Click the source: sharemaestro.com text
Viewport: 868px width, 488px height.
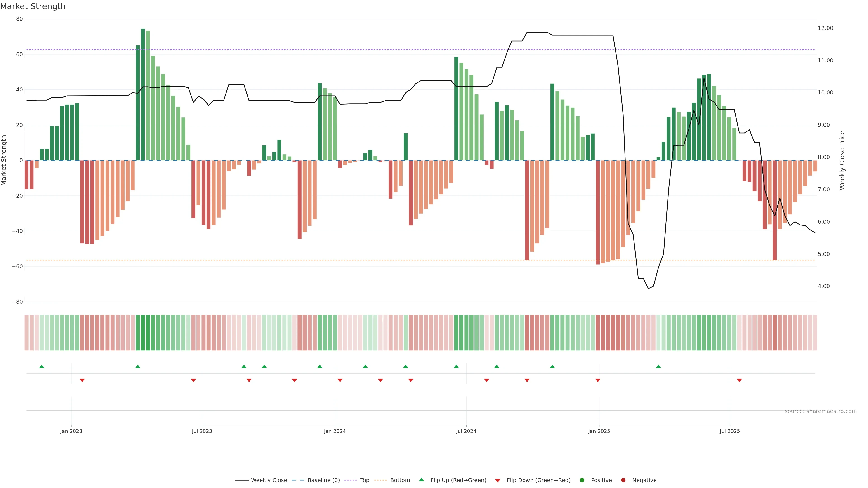point(821,411)
